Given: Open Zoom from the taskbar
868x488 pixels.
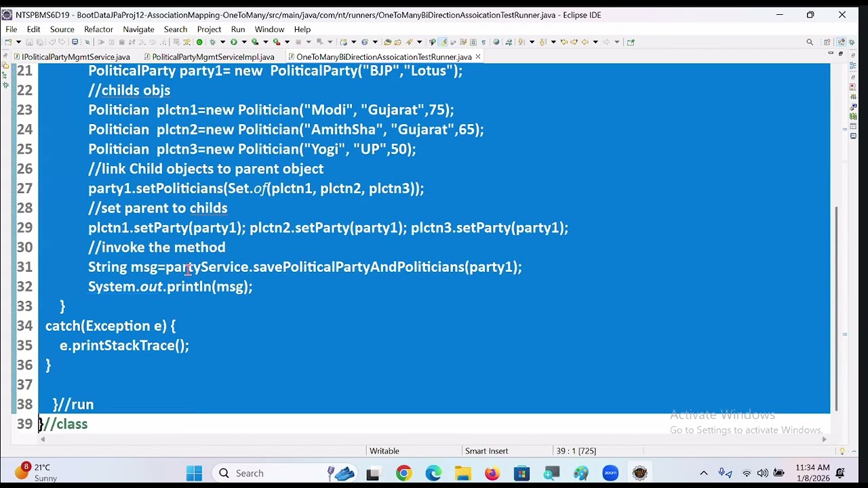Looking at the screenshot, I should (610, 473).
